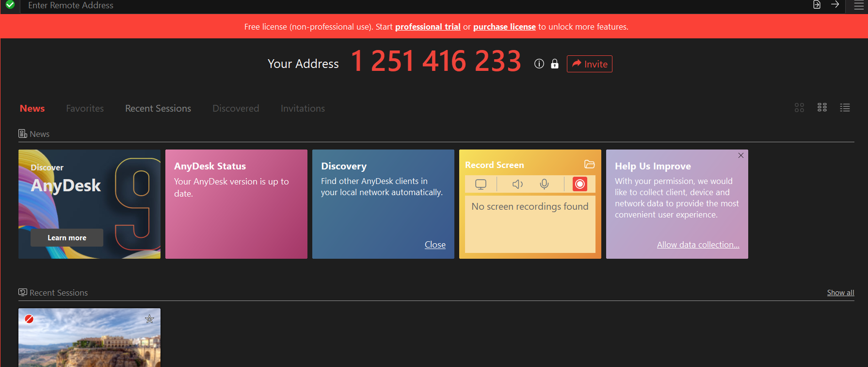Go to the Invitations tab
Viewport: 868px width, 367px height.
(303, 108)
